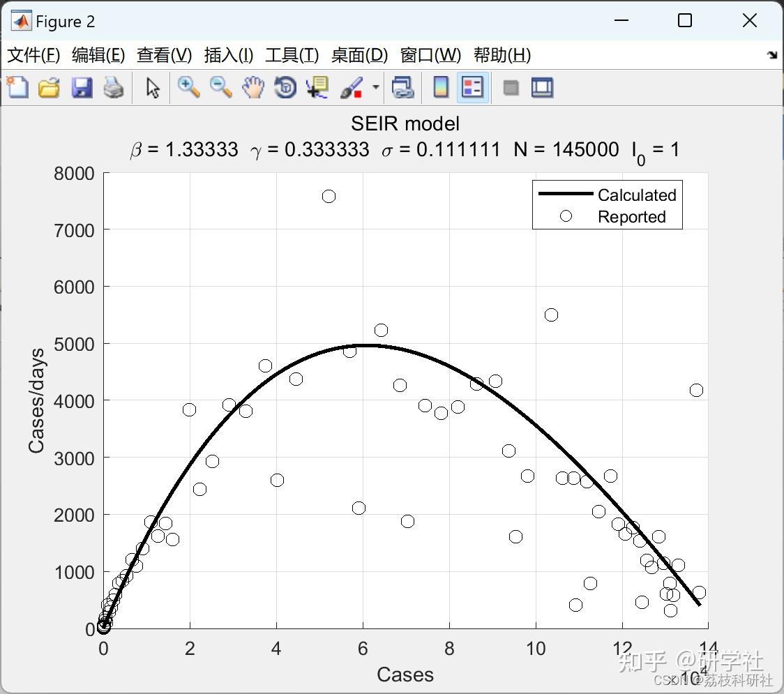Click the Link Plot toolbar icon
This screenshot has width=784, height=694.
[402, 87]
